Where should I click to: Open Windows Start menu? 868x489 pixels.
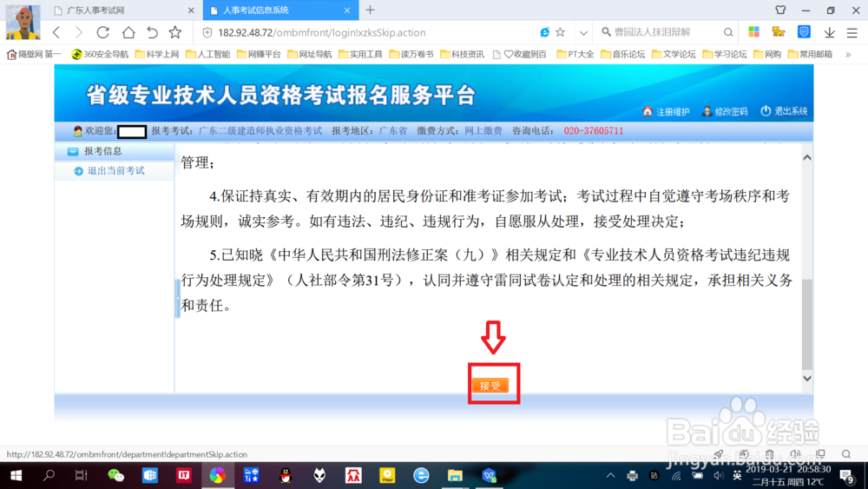[x=16, y=475]
